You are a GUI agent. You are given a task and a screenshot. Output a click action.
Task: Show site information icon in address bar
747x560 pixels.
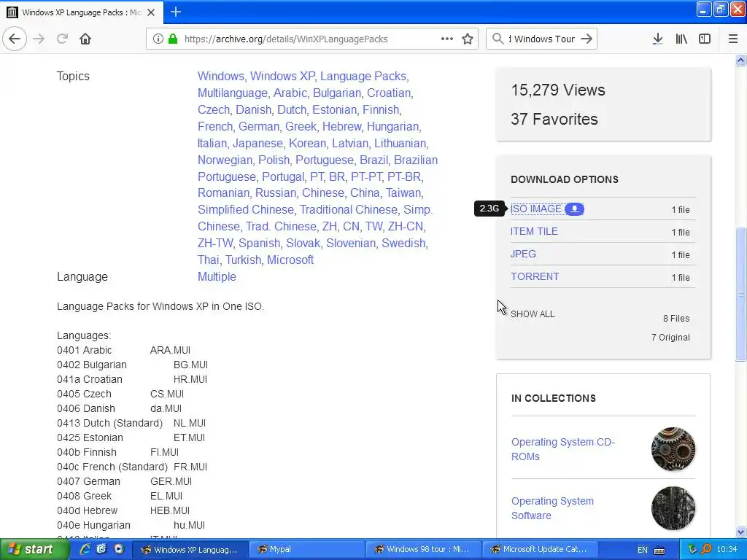(158, 39)
